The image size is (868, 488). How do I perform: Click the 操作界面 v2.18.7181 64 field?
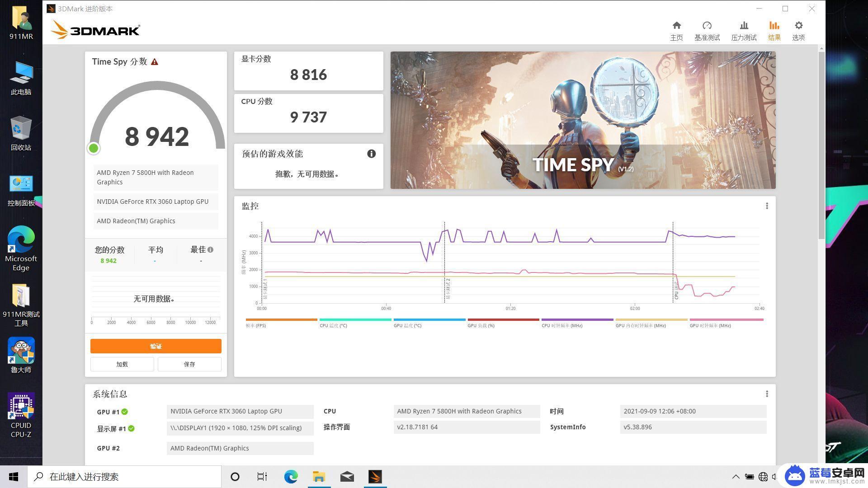(x=467, y=427)
